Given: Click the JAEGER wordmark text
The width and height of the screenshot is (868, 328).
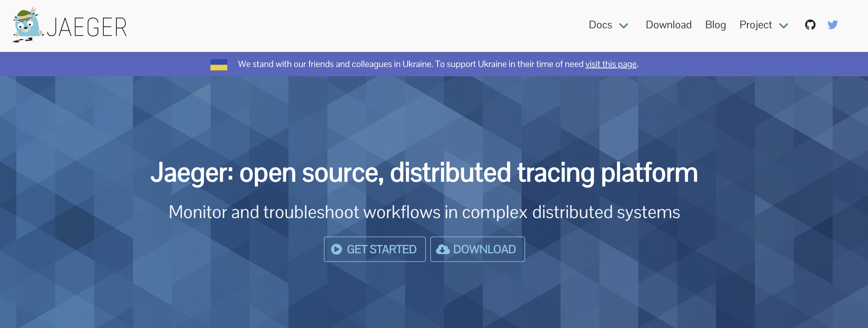Looking at the screenshot, I should click(x=87, y=27).
